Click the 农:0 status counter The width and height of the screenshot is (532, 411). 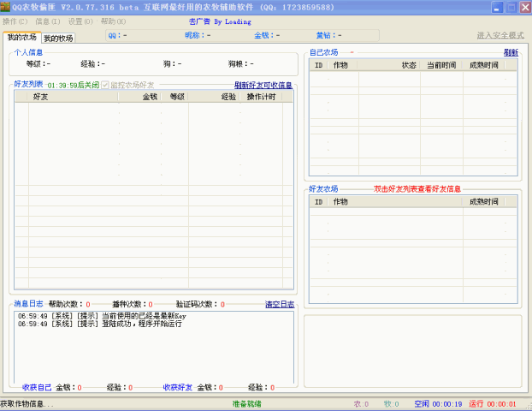tap(361, 404)
